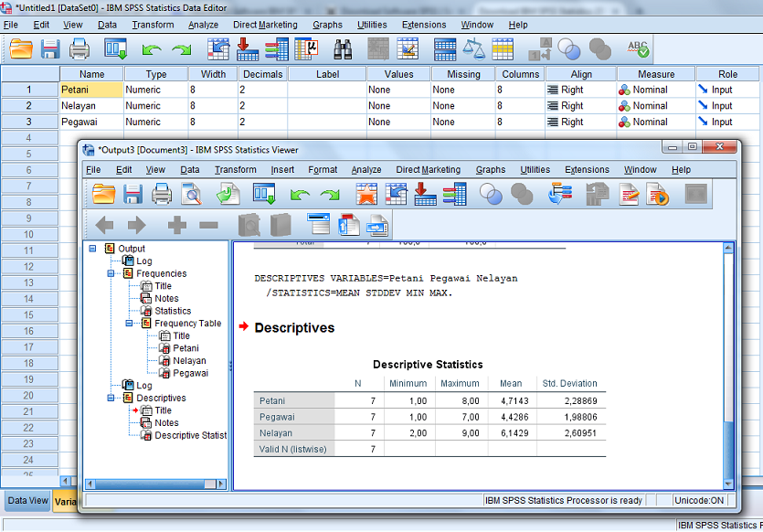Screen dimensions: 763x532
Task: Click the Descriptives heading in output
Action: tap(294, 327)
